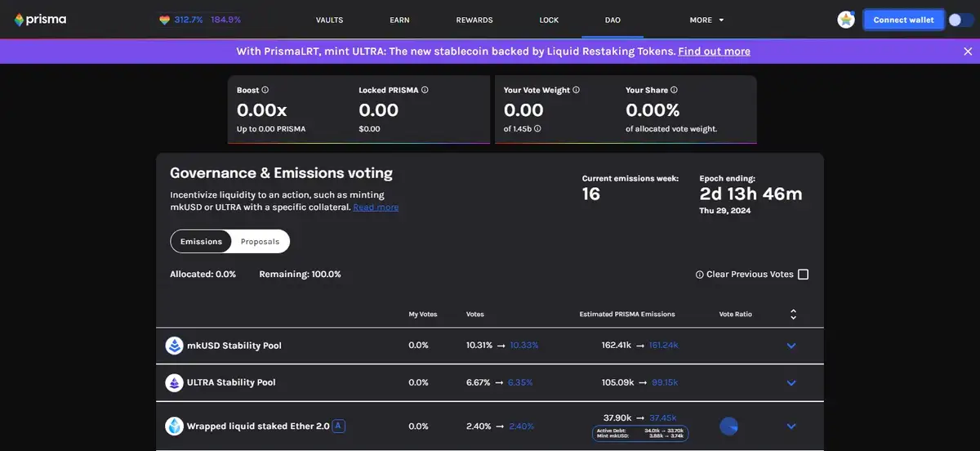Switch to the Proposals toggle option
980x451 pixels.
coord(260,242)
